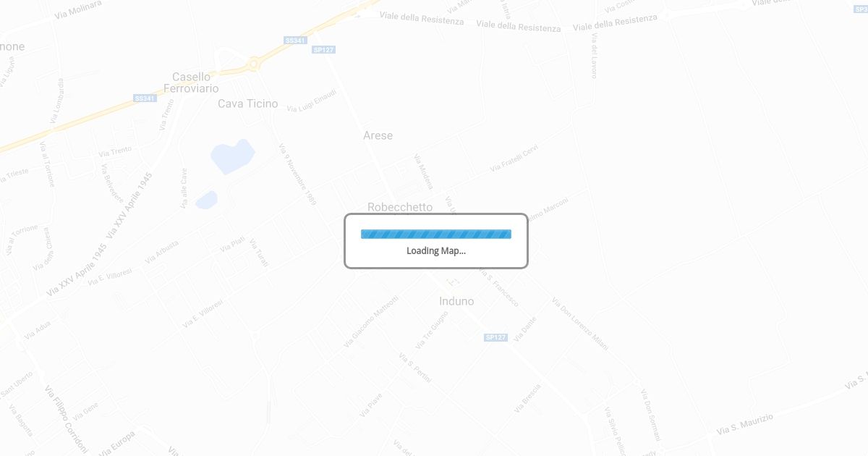Click the Via Molinara street label
This screenshot has height=456, width=868.
(78, 9)
